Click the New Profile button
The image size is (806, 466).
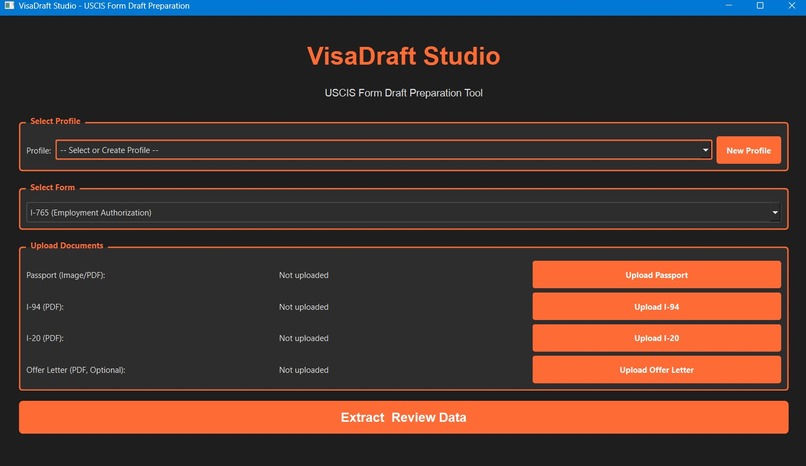click(x=748, y=151)
